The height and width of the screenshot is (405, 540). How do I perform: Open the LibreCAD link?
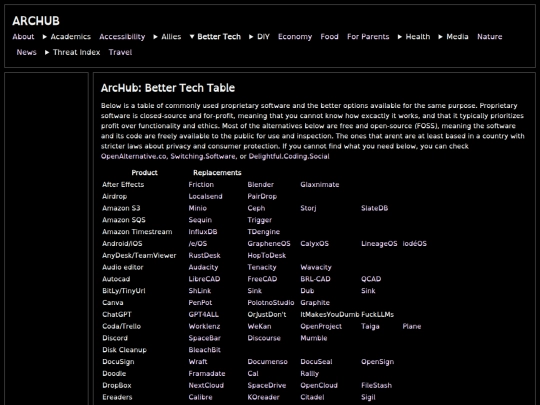(x=204, y=279)
